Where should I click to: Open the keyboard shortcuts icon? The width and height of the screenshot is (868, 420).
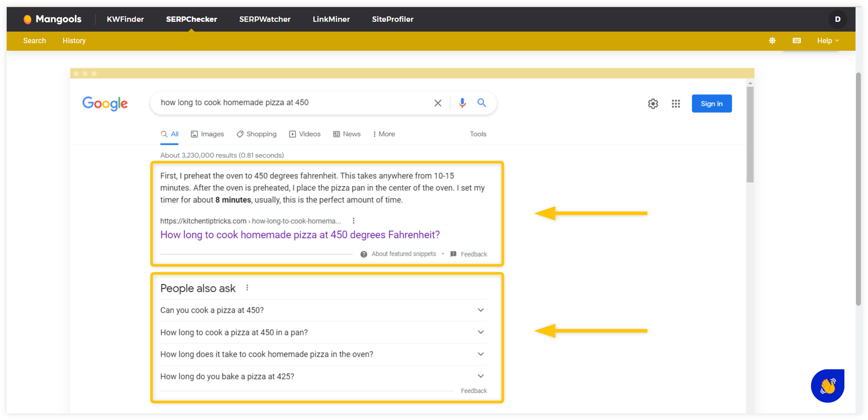797,40
